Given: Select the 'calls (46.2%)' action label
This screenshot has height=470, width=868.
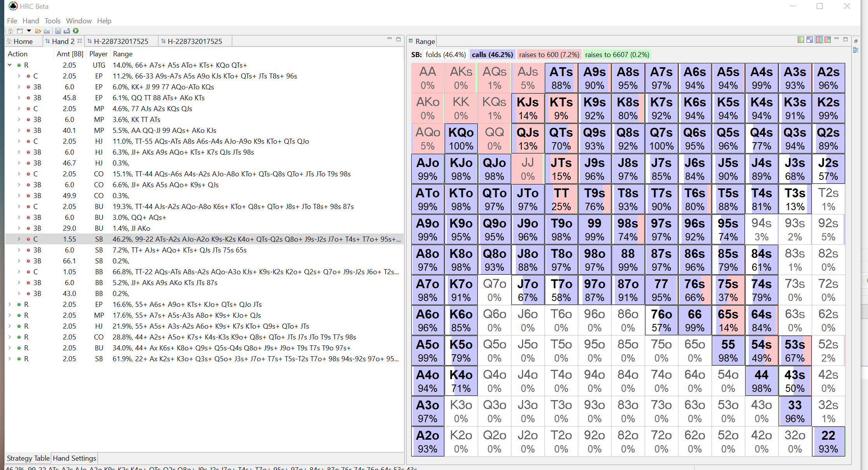Looking at the screenshot, I should (492, 55).
